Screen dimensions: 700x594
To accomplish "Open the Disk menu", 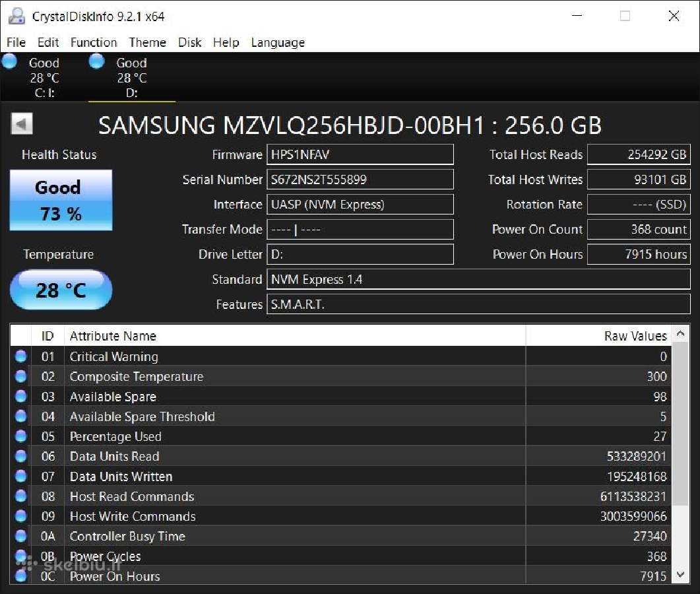I will tap(190, 42).
